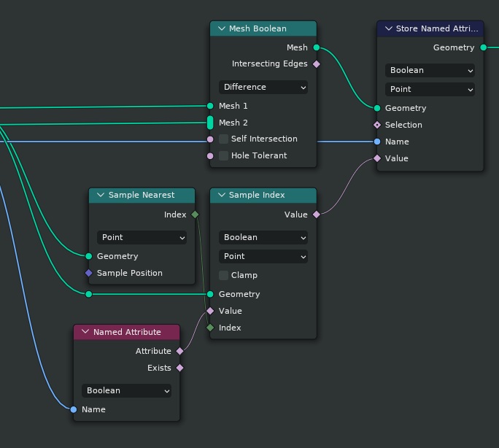Select Sample Nearest node by header title
Image resolution: width=499 pixels, height=448 pixels.
click(x=142, y=195)
